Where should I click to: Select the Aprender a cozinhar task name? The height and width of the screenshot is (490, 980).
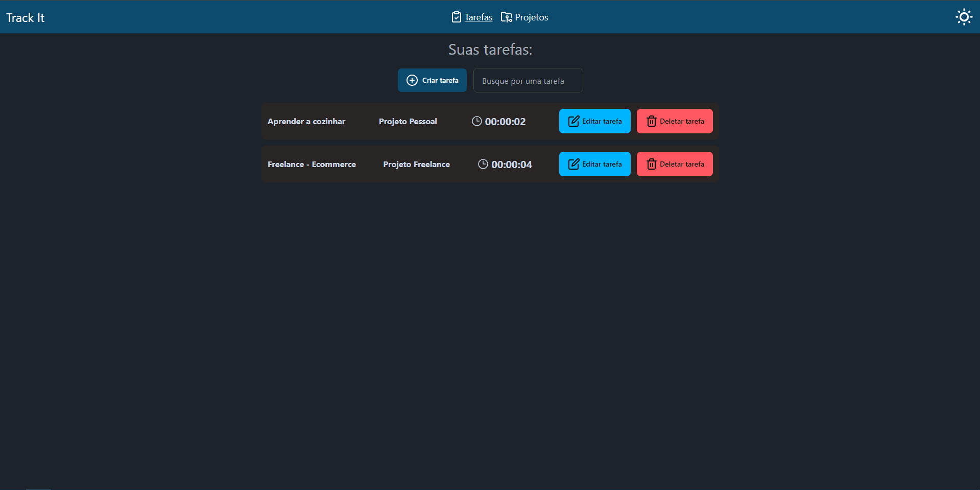[x=306, y=122]
